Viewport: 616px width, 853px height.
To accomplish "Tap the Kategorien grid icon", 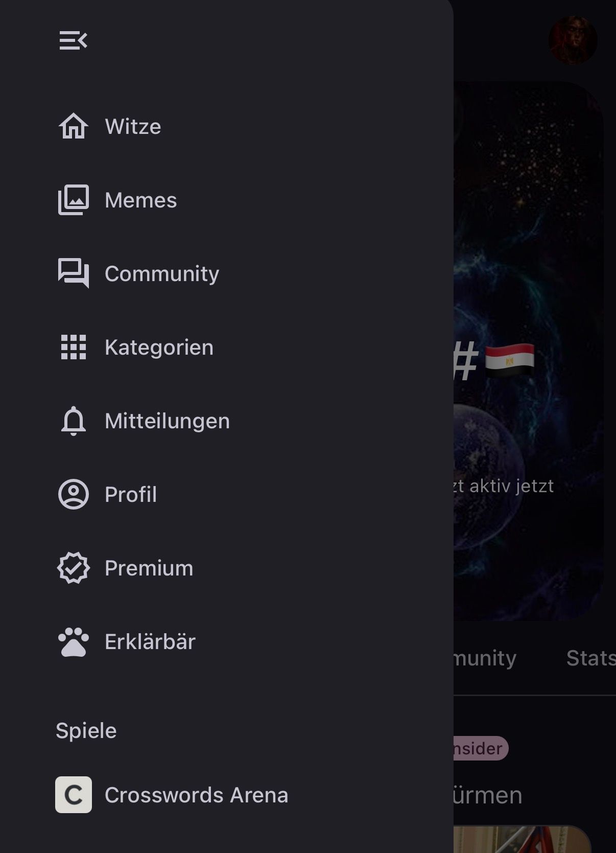I will point(73,347).
